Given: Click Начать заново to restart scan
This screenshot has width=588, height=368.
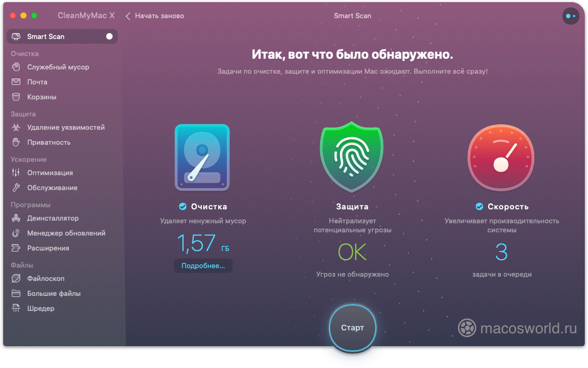Looking at the screenshot, I should [x=160, y=16].
